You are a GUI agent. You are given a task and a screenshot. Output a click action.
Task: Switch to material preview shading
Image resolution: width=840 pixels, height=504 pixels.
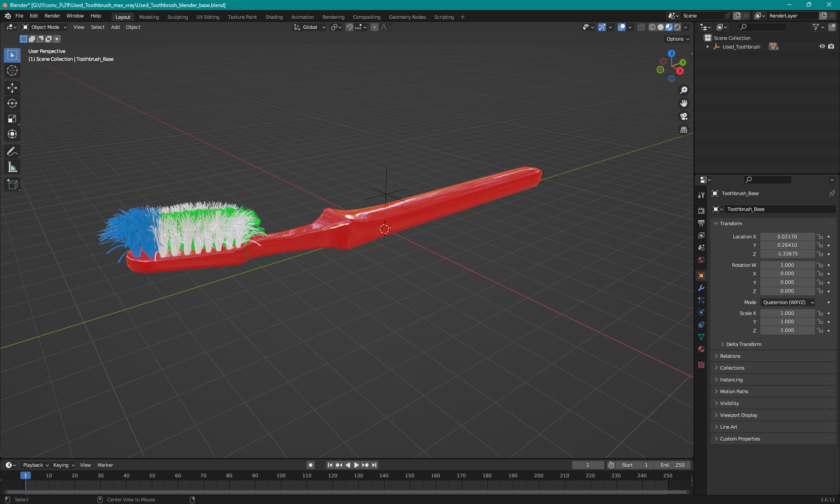click(669, 27)
